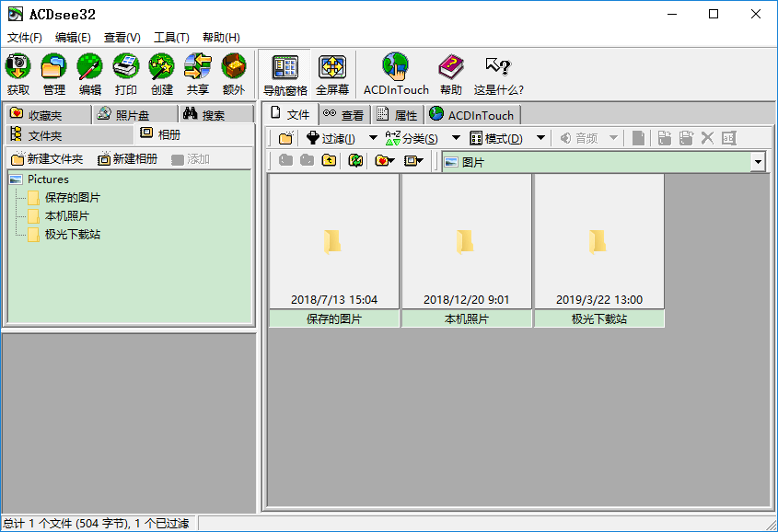Open the 帮助(H) menu
The width and height of the screenshot is (778, 532).
coord(221,38)
